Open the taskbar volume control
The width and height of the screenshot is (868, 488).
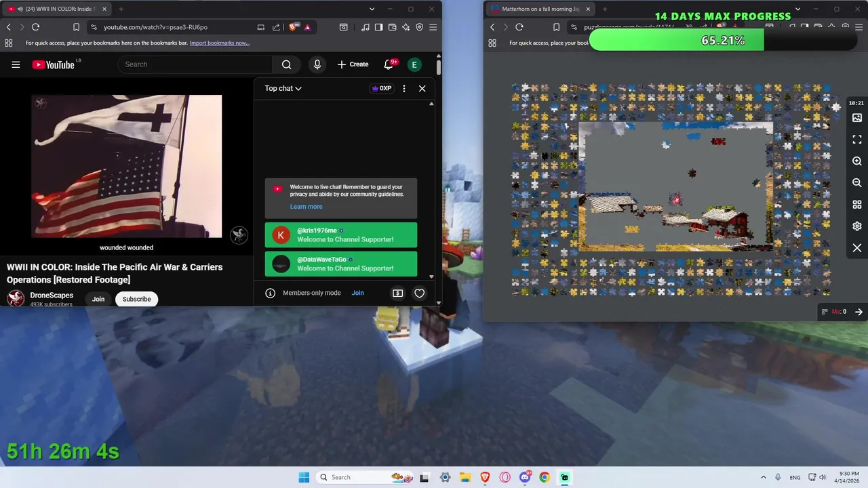coord(822,477)
